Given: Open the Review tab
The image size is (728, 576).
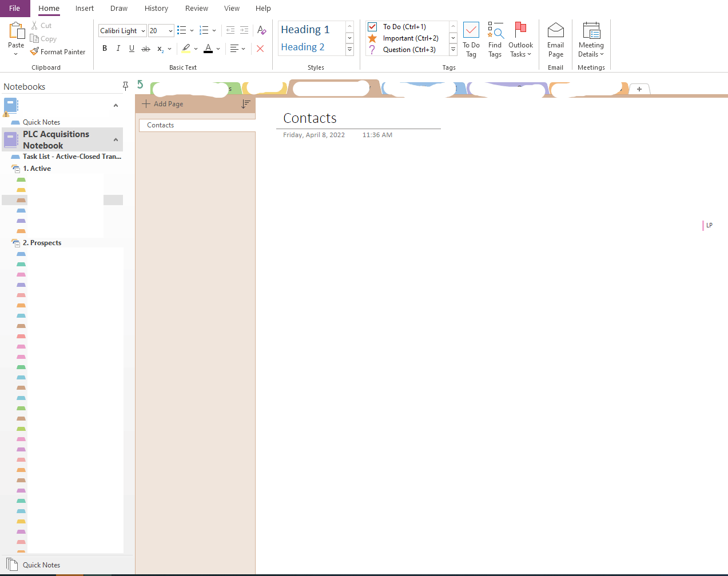Looking at the screenshot, I should coord(196,8).
